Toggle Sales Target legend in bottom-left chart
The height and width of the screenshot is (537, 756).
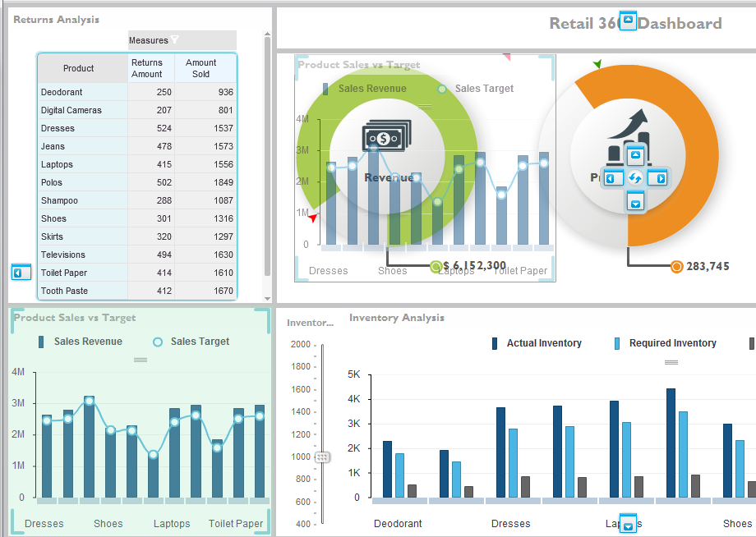point(192,342)
